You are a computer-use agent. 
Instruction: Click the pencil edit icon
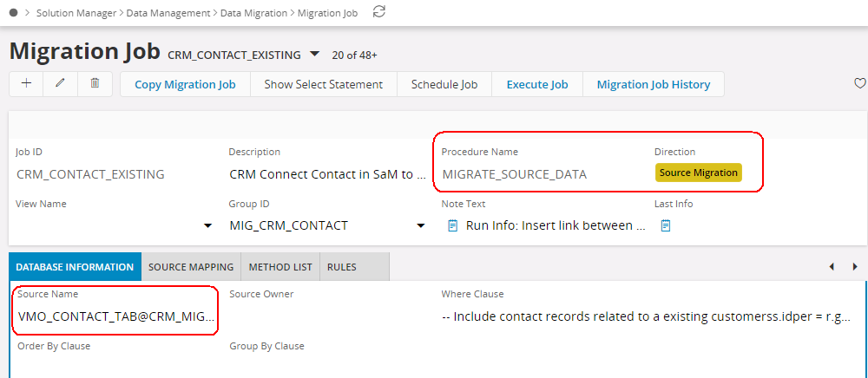(x=61, y=84)
